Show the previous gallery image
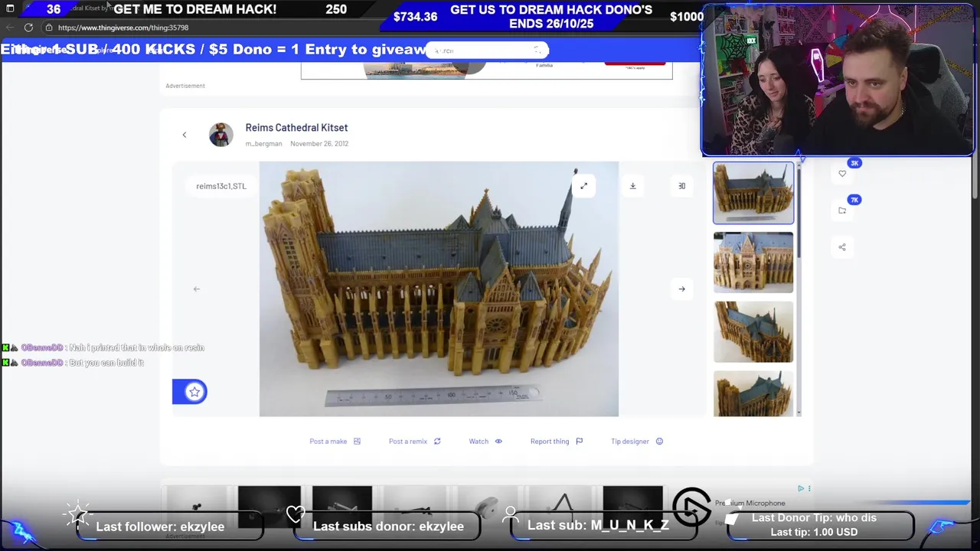This screenshot has height=551, width=980. (x=197, y=289)
